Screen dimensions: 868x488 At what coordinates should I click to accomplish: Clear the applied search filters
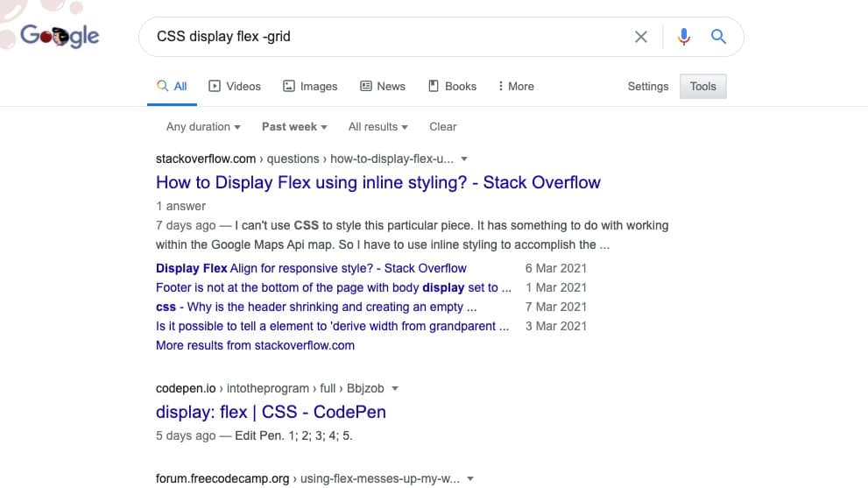[442, 126]
